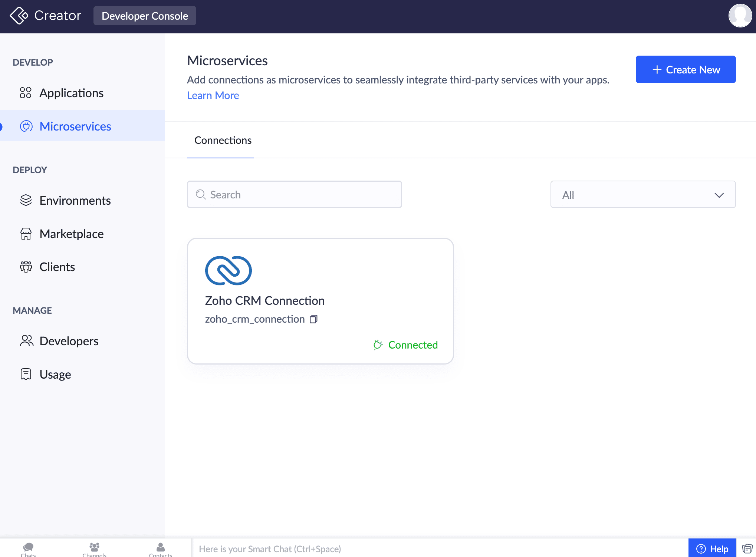Open the user profile avatar

(x=740, y=16)
